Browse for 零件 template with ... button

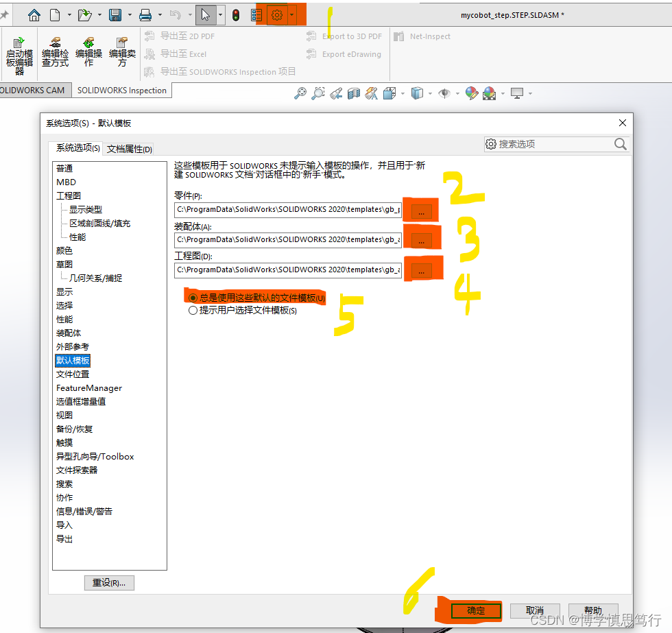pyautogui.click(x=421, y=212)
